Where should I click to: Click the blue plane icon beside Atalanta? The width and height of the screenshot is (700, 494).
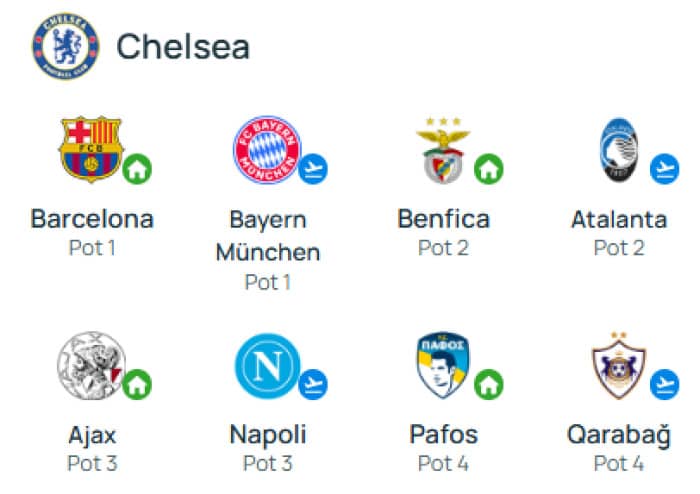[x=665, y=169]
